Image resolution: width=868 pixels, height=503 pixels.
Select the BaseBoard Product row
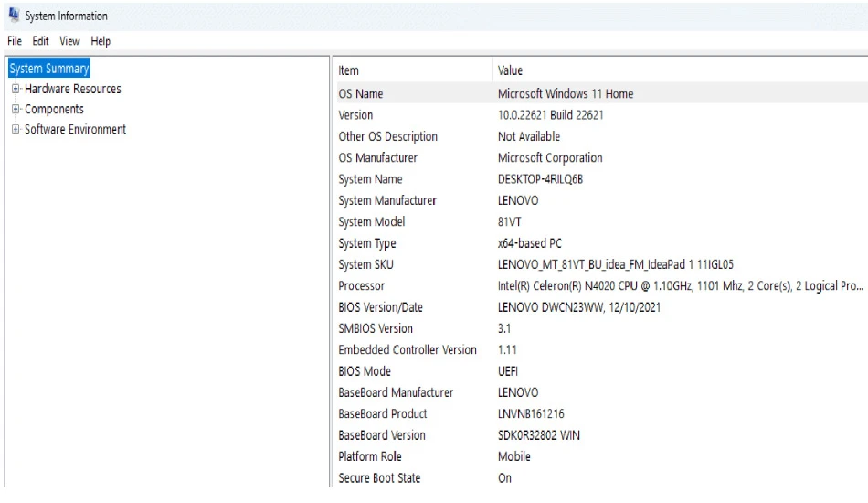[602, 413]
